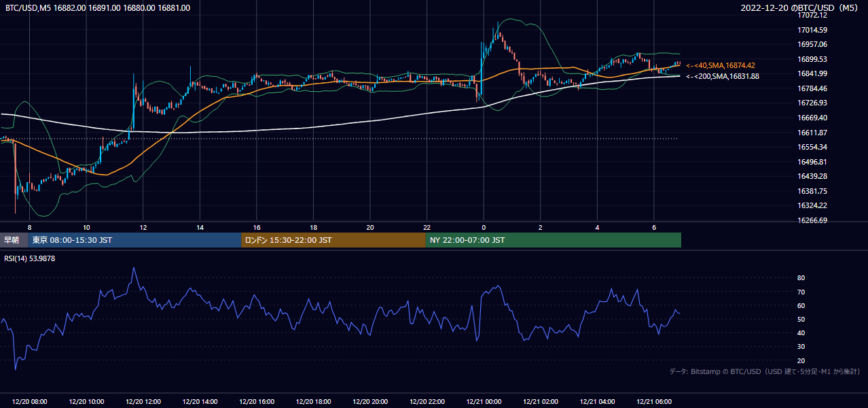Click the RSI(14) 53.9878 indicator label
This screenshot has width=868, height=408.
(30, 258)
